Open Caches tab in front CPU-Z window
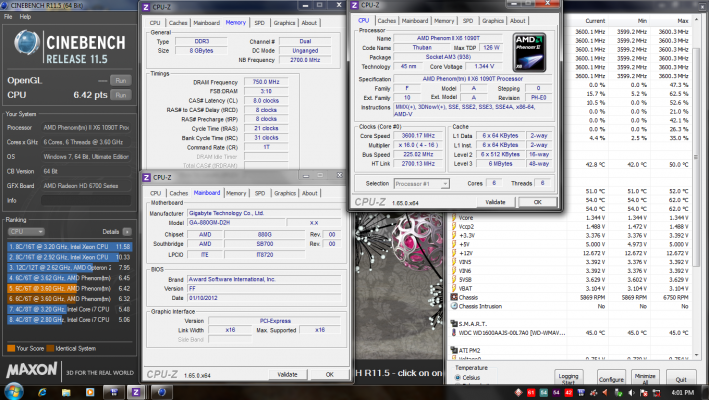709x400 pixels. point(387,21)
